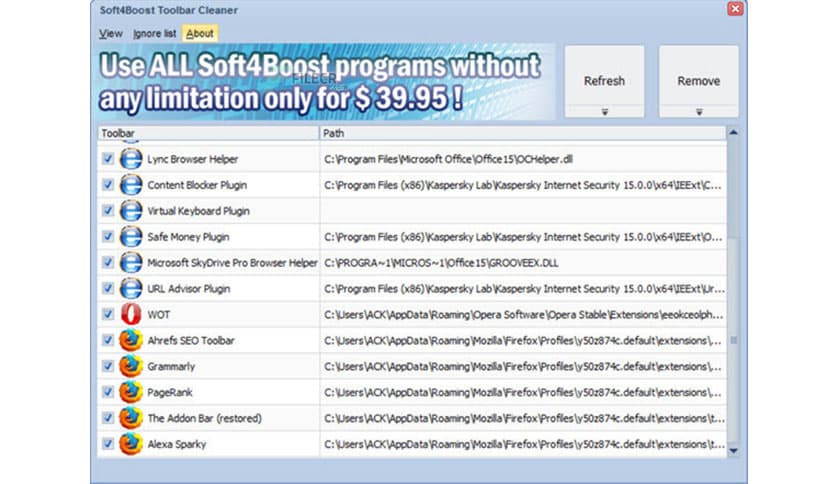Close the Toolbar Cleaner window
The height and width of the screenshot is (484, 836).
pyautogui.click(x=735, y=9)
